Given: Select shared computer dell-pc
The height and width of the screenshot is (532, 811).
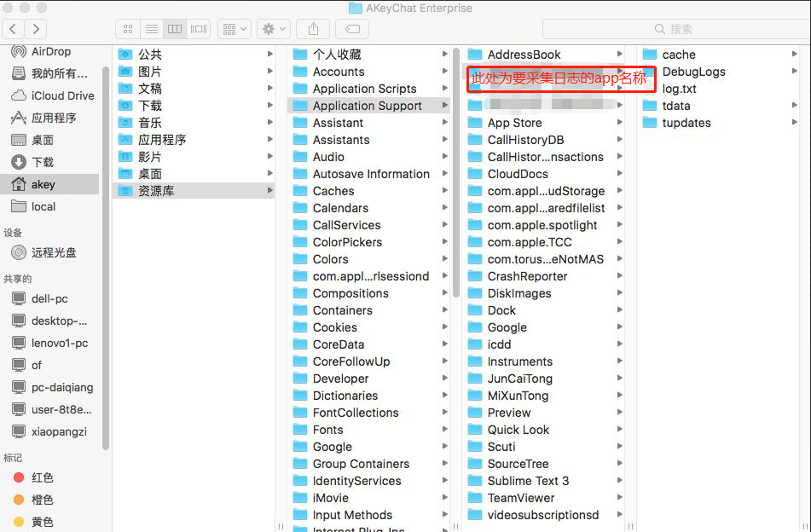Looking at the screenshot, I should coord(49,298).
